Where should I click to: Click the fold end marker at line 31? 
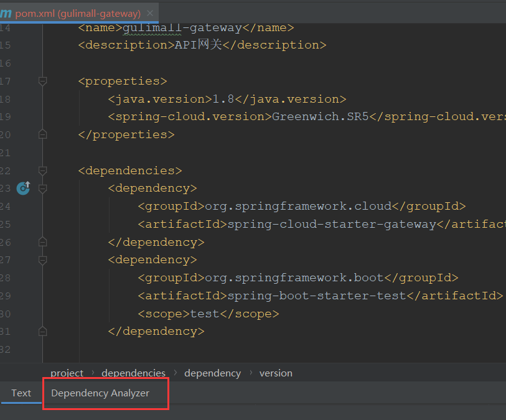tap(42, 332)
